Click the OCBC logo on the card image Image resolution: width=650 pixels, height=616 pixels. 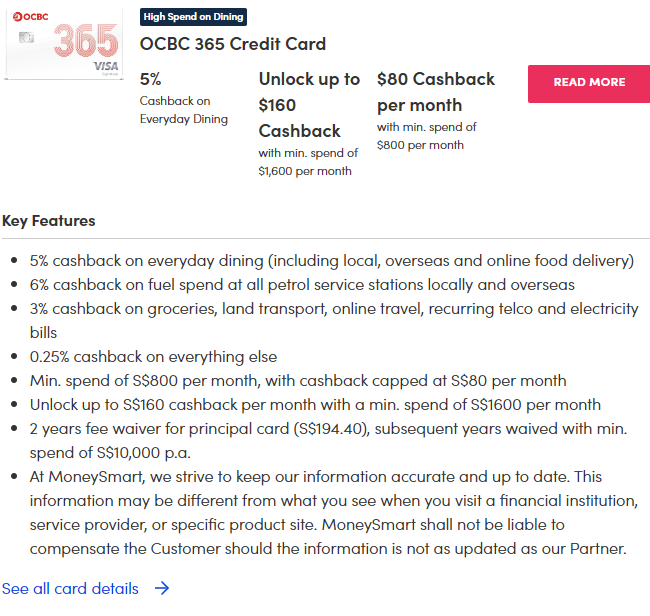(29, 17)
